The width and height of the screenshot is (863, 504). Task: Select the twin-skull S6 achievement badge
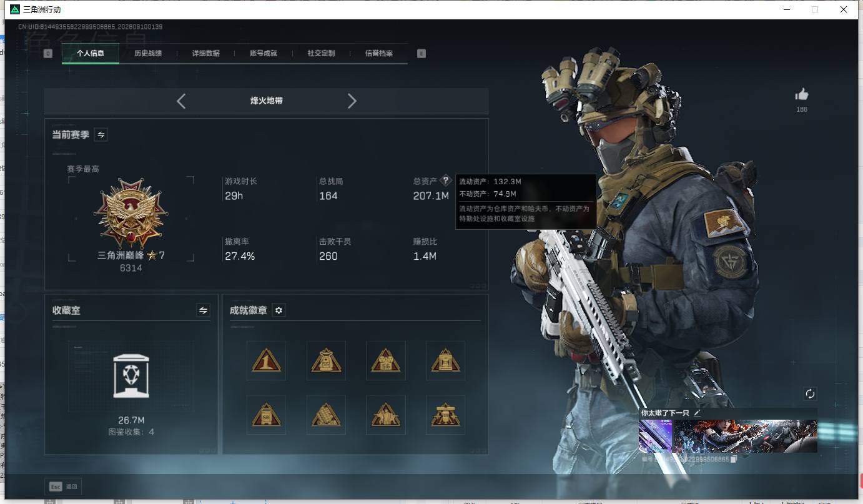tap(386, 360)
